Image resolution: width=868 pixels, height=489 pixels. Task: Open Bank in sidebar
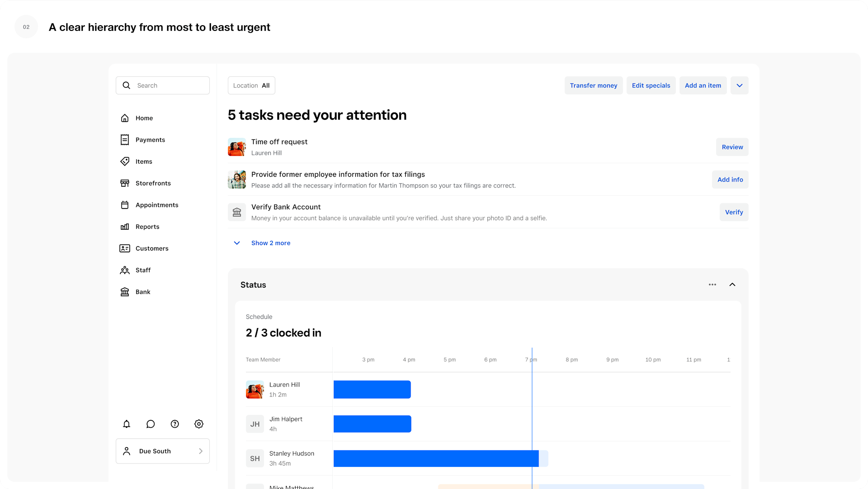[x=143, y=292]
